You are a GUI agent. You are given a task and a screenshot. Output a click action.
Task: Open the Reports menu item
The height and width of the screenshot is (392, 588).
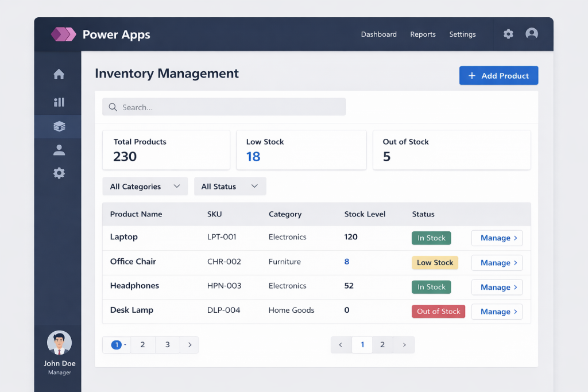click(423, 34)
